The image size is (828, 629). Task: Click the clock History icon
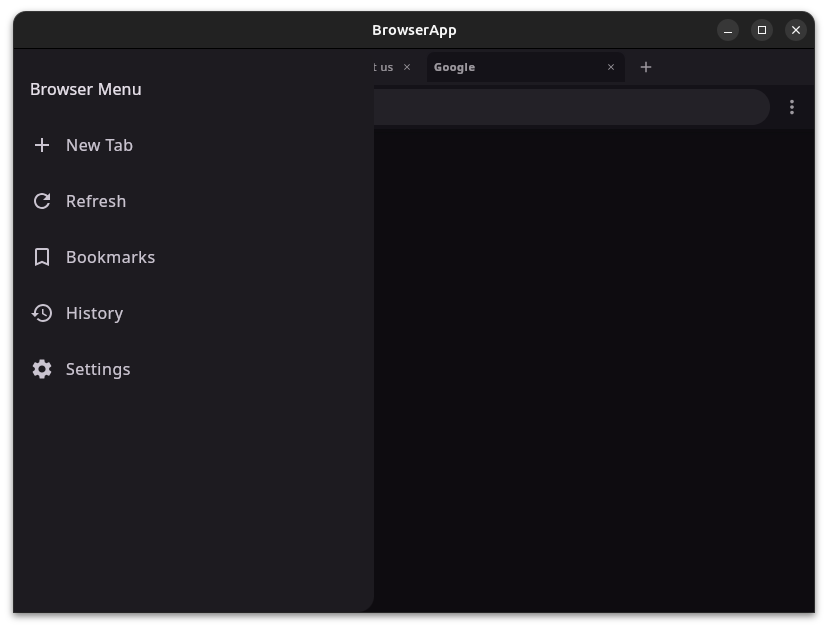click(x=42, y=313)
